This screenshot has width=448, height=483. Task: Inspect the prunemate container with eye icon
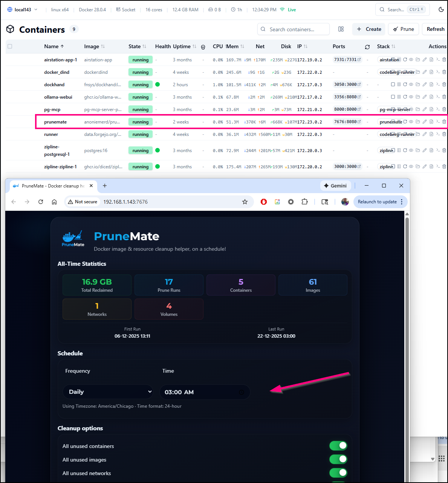point(411,122)
